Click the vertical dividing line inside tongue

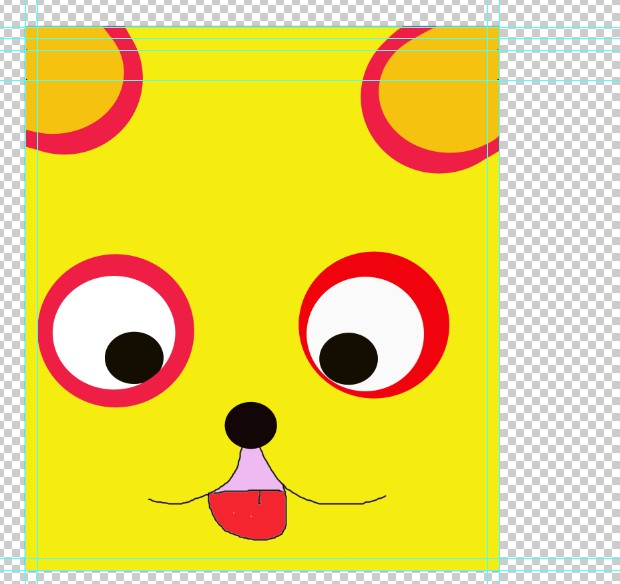[260, 497]
